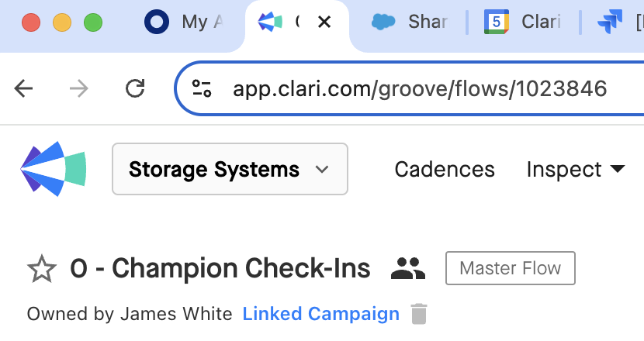
Task: Switch to the Jira tab
Action: click(619, 22)
